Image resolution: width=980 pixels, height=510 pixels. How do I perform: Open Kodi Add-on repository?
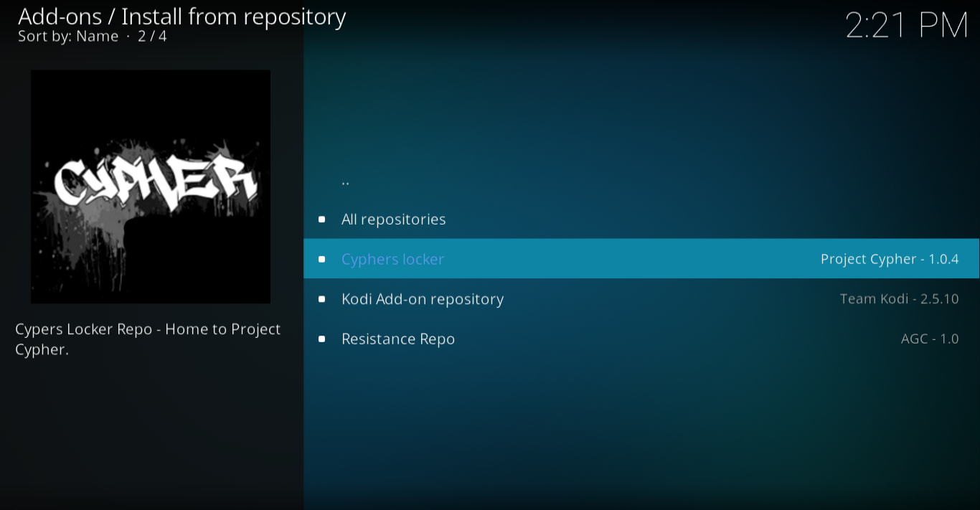pyautogui.click(x=641, y=298)
